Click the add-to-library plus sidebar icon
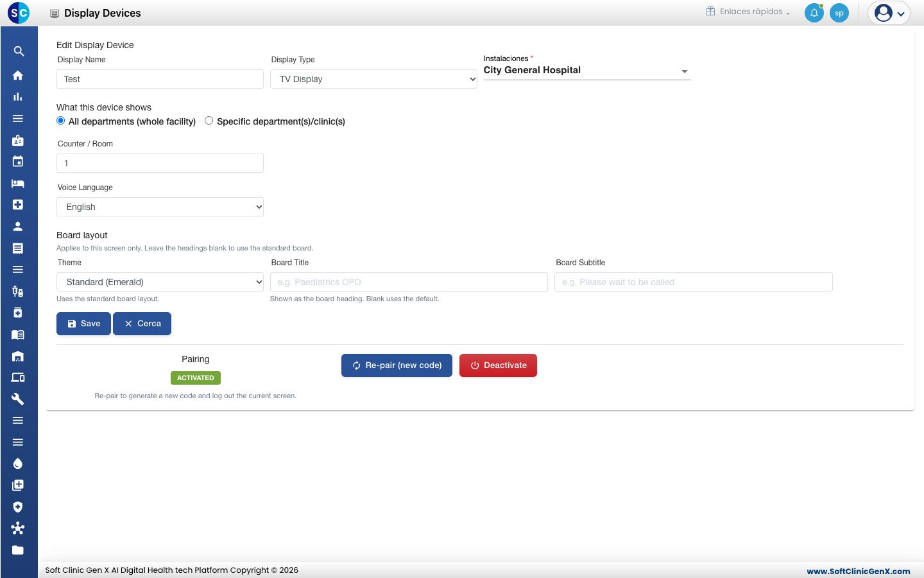This screenshot has height=578, width=924. 18,485
